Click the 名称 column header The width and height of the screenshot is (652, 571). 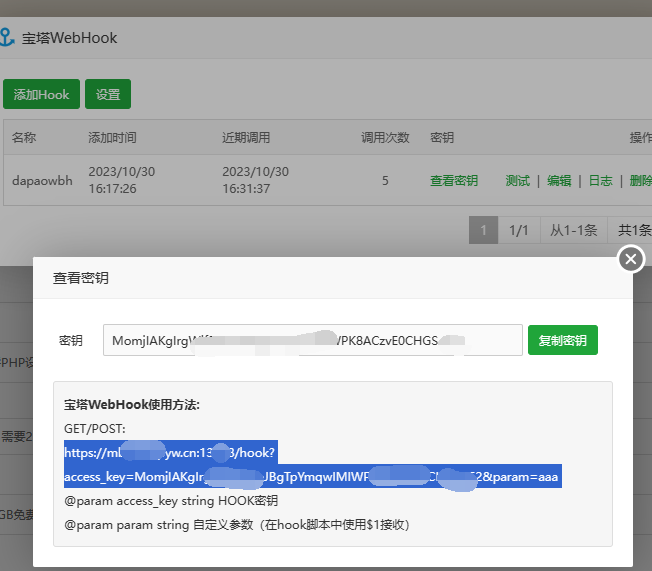[24, 137]
